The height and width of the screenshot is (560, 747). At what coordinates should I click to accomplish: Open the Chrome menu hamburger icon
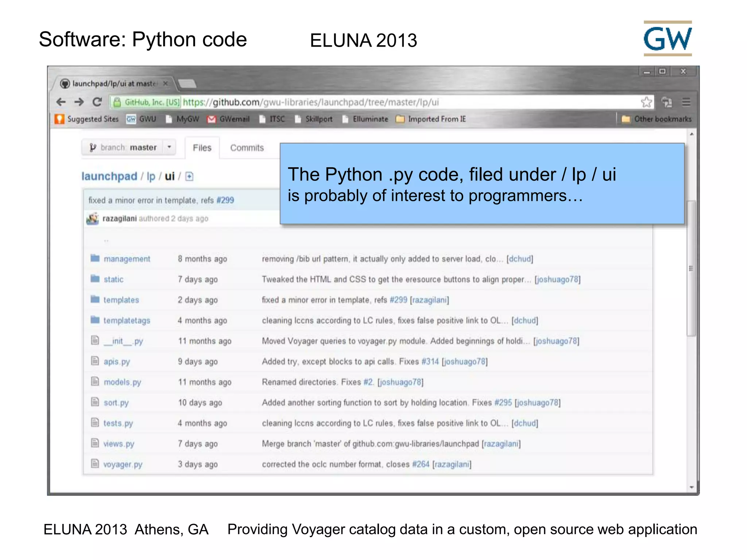point(686,102)
